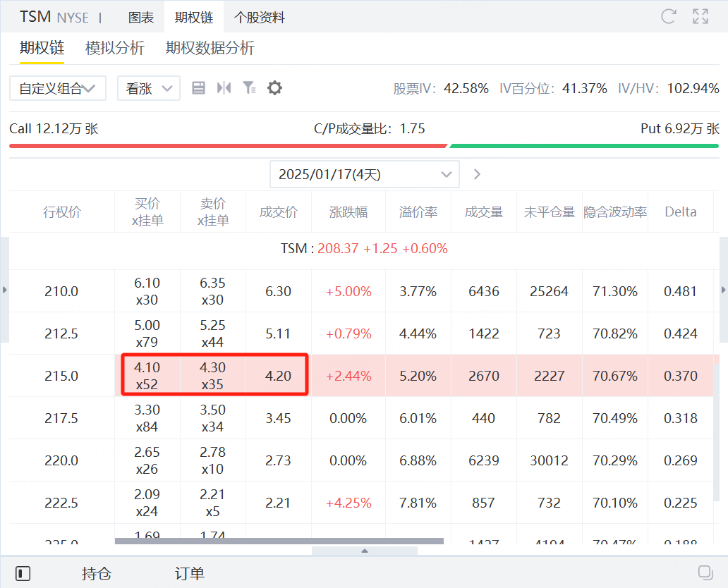Open the 个股资料 tab

260,17
